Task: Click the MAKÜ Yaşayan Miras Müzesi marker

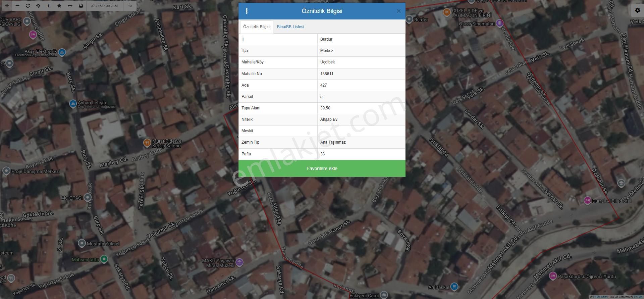Action: (239, 262)
